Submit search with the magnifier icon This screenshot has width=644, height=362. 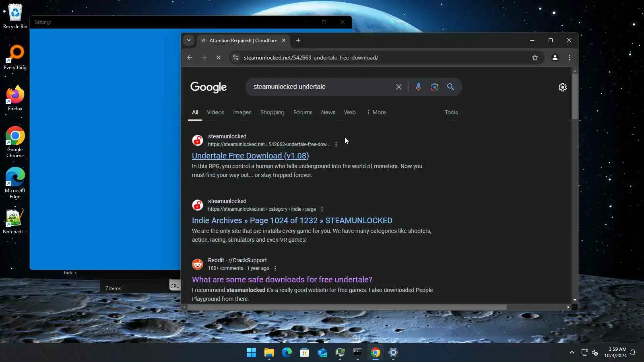click(x=451, y=87)
